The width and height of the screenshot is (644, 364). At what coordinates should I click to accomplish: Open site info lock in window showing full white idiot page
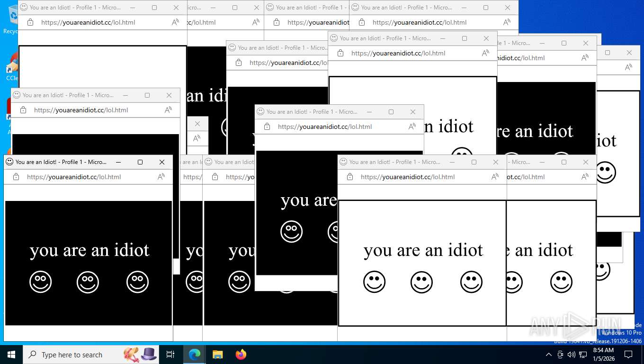click(x=350, y=177)
